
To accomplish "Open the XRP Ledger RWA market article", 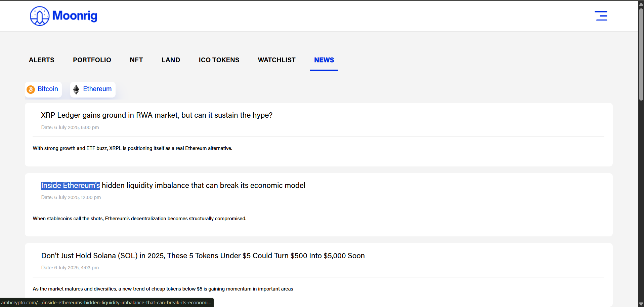I will pos(157,115).
